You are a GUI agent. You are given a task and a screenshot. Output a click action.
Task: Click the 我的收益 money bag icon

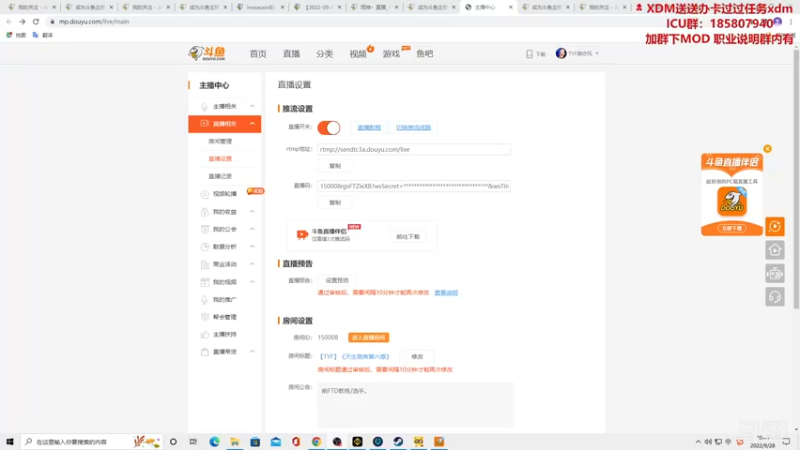pyautogui.click(x=205, y=212)
